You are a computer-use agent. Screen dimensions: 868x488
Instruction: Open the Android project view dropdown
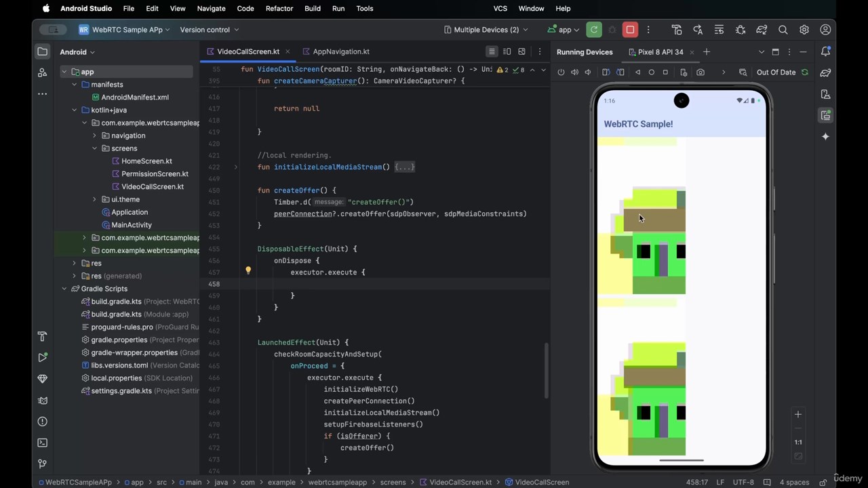point(77,52)
